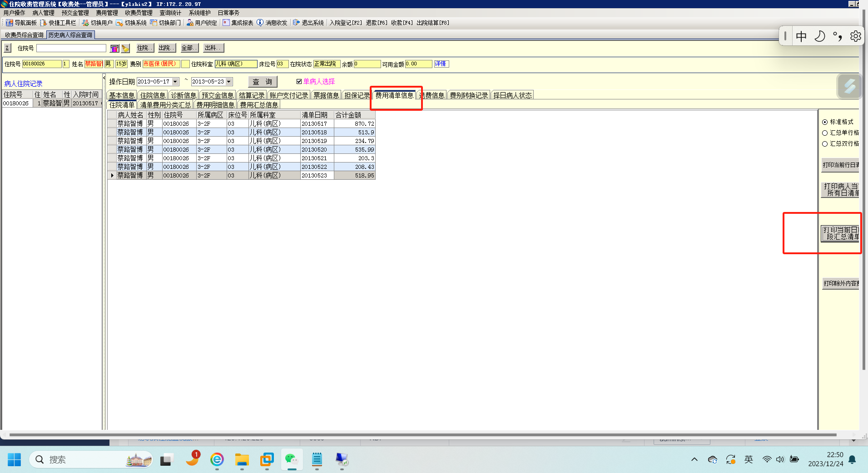Toggle the 快捷工具栏 quick toolbar
This screenshot has width=868, height=473.
pyautogui.click(x=58, y=23)
